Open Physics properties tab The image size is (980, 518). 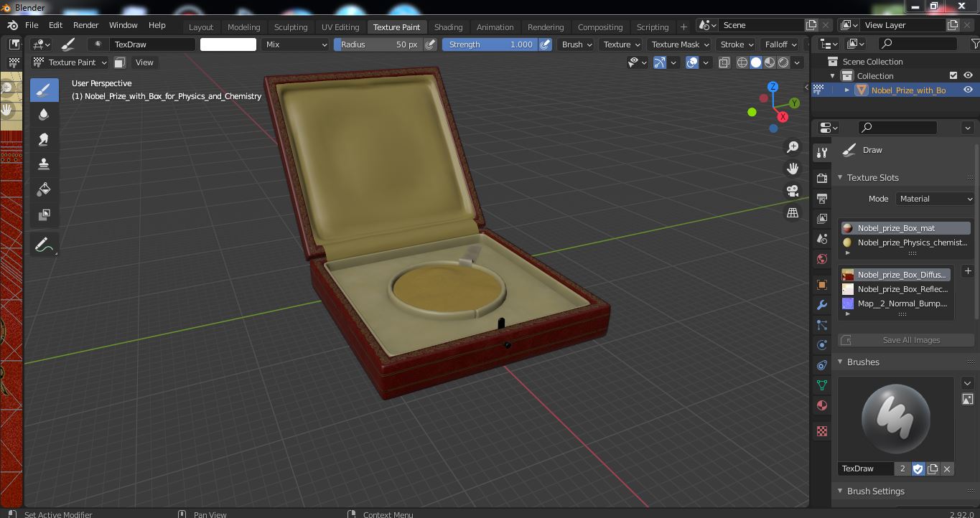(x=822, y=345)
